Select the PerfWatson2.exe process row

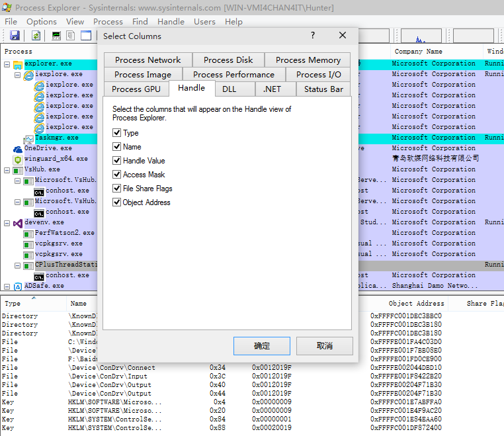[x=65, y=233]
